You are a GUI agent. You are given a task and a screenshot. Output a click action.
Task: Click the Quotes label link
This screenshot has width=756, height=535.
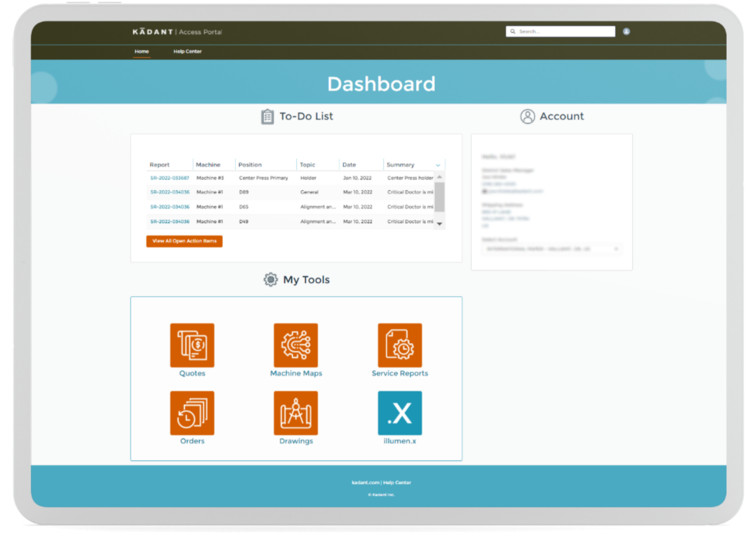click(x=192, y=373)
